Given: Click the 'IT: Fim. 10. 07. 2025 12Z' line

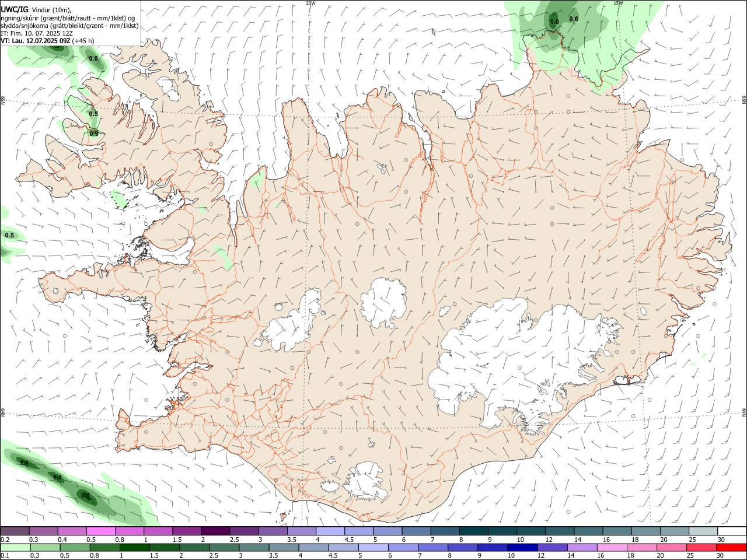Looking at the screenshot, I should click(36, 33).
